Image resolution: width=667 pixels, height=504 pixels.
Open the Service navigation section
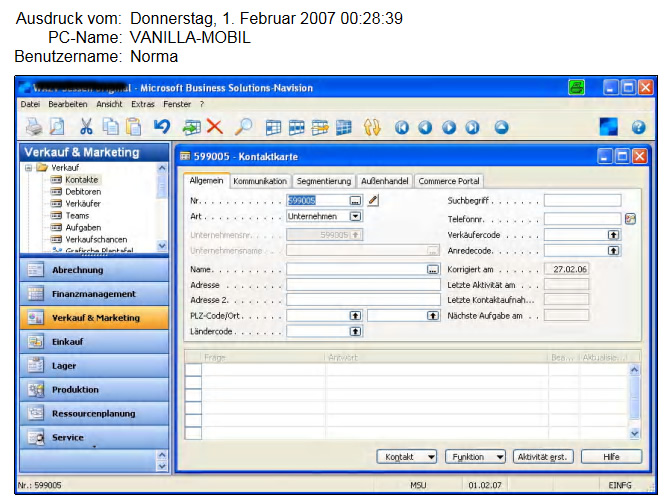pyautogui.click(x=94, y=437)
